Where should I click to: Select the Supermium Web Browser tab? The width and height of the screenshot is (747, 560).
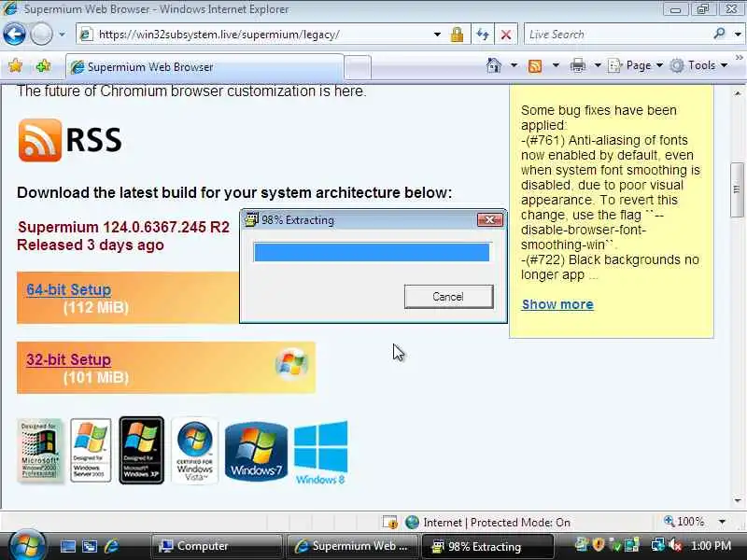[x=204, y=67]
